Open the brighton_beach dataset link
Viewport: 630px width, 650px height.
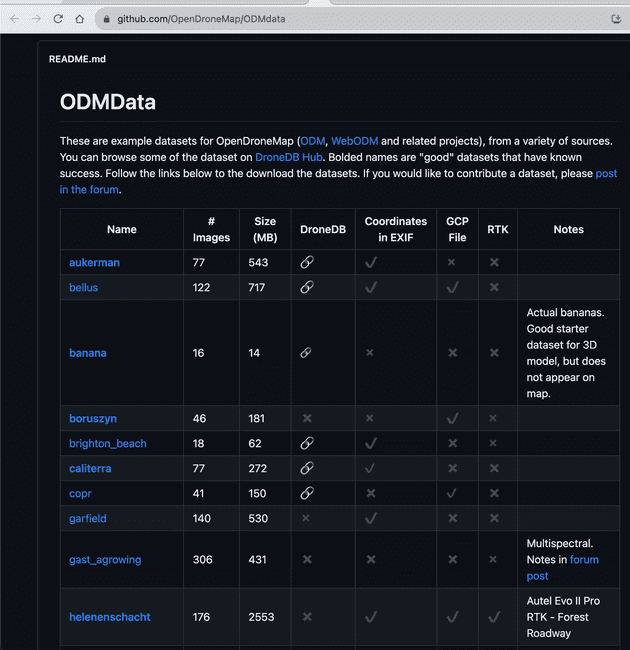click(108, 444)
